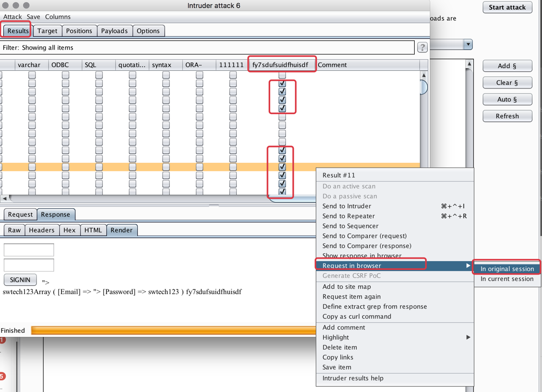The image size is (542, 392).
Task: Open the Positions tab
Action: pos(79,31)
